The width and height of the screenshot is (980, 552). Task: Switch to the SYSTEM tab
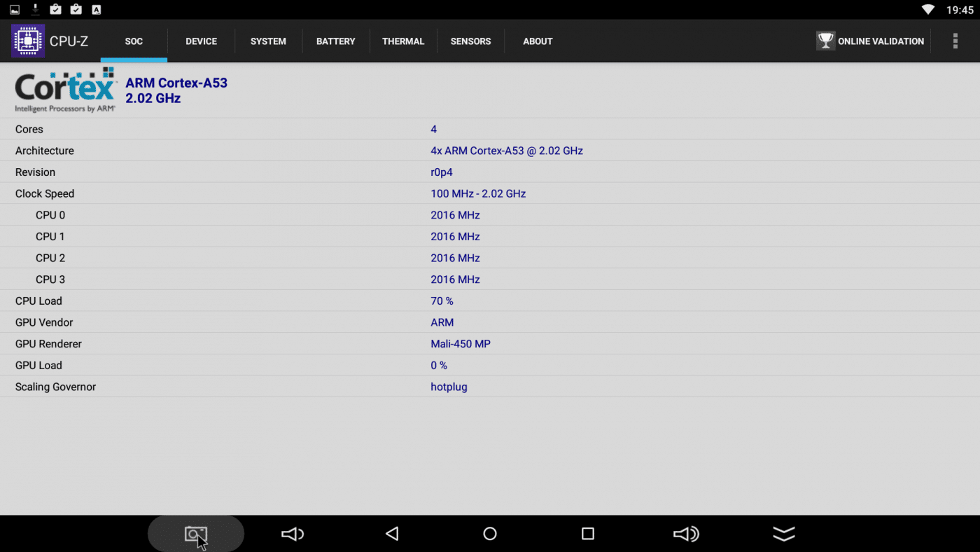268,41
